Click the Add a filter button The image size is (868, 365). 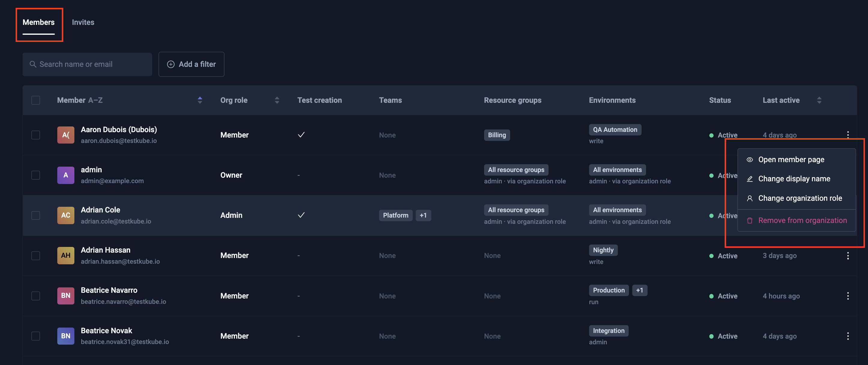coord(191,64)
